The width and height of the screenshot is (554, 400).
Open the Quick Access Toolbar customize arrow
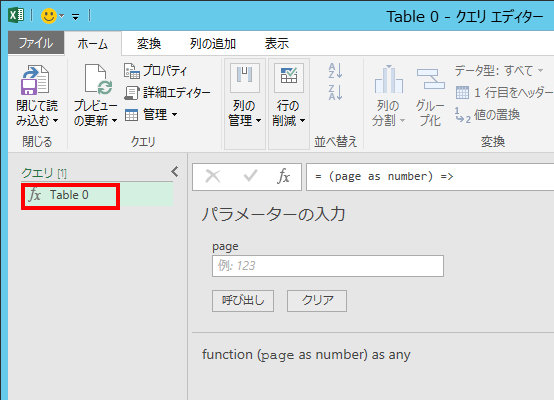(75, 17)
